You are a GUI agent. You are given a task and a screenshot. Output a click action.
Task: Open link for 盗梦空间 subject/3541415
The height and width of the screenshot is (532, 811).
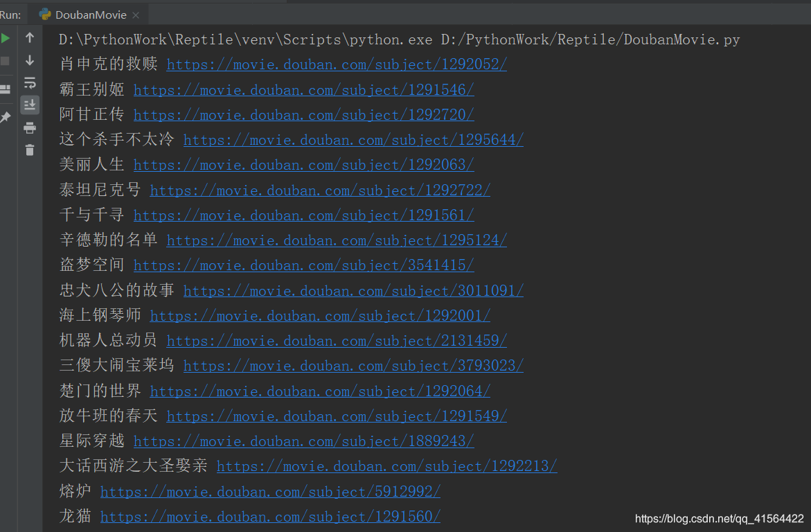click(x=303, y=265)
